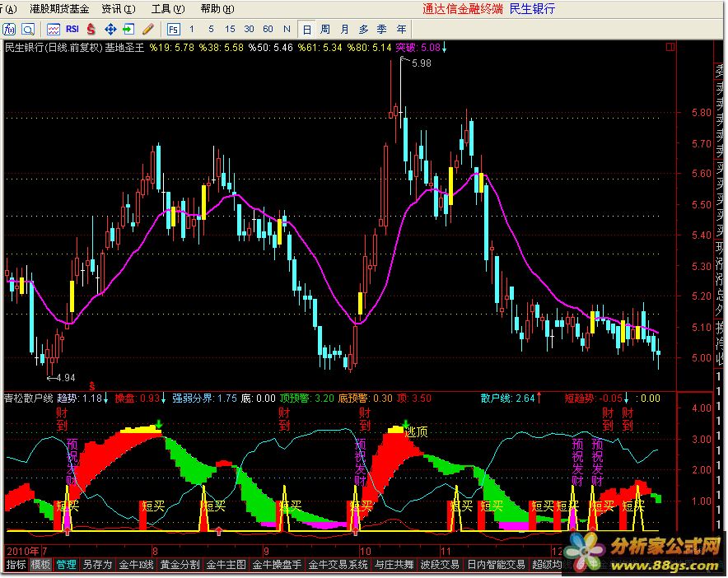Switch to 5-minute period
Screen dimensions: 728x578
[211, 30]
